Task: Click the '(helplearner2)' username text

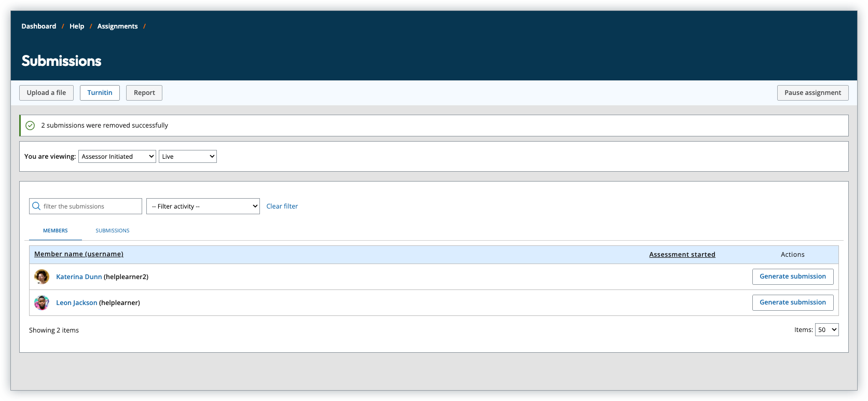Action: (x=126, y=276)
